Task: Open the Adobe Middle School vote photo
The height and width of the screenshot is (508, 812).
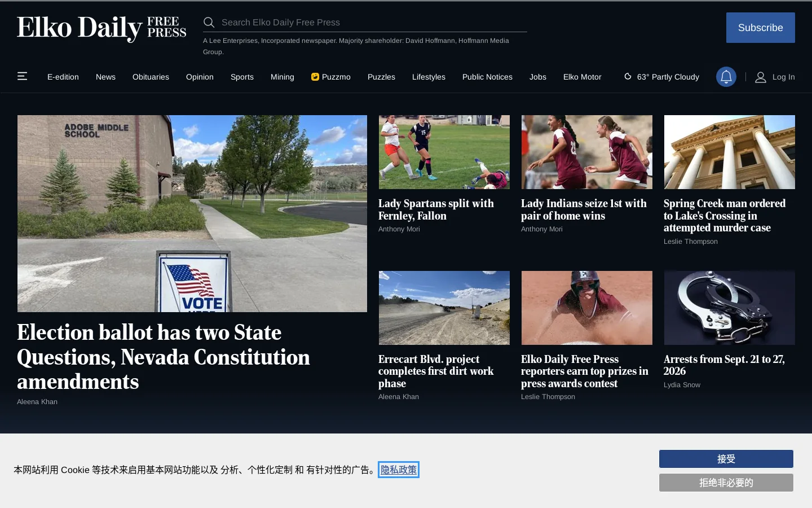Action: pyautogui.click(x=192, y=213)
